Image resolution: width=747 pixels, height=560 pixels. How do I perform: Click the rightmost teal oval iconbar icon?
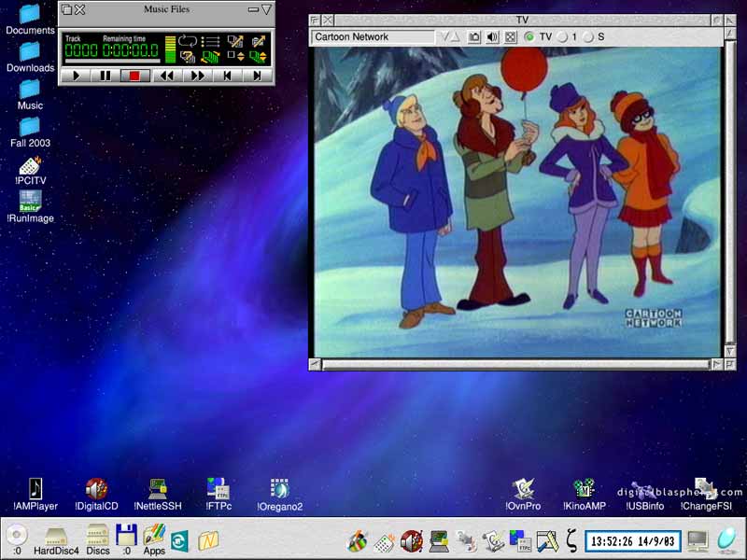point(727,539)
